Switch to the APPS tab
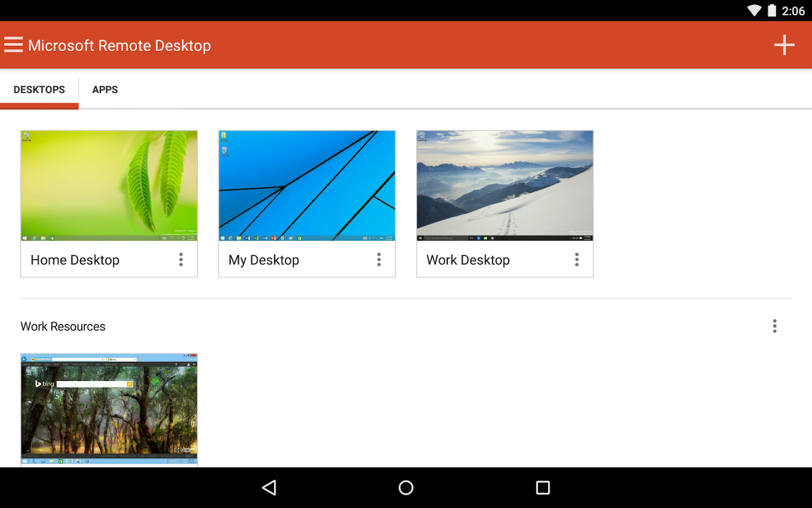This screenshot has width=812, height=508. 105,90
